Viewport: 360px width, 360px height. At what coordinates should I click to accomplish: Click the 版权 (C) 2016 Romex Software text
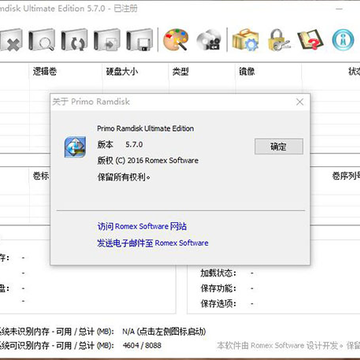(148, 160)
